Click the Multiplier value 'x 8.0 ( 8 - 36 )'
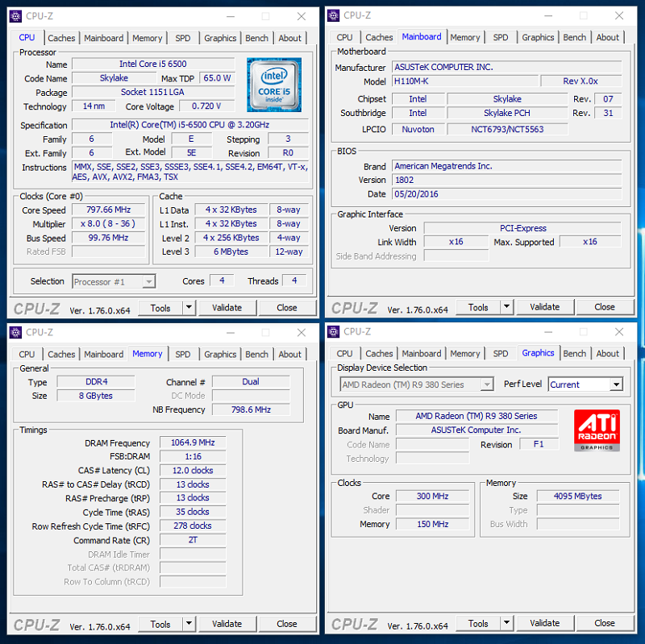The height and width of the screenshot is (644, 645). click(x=109, y=224)
